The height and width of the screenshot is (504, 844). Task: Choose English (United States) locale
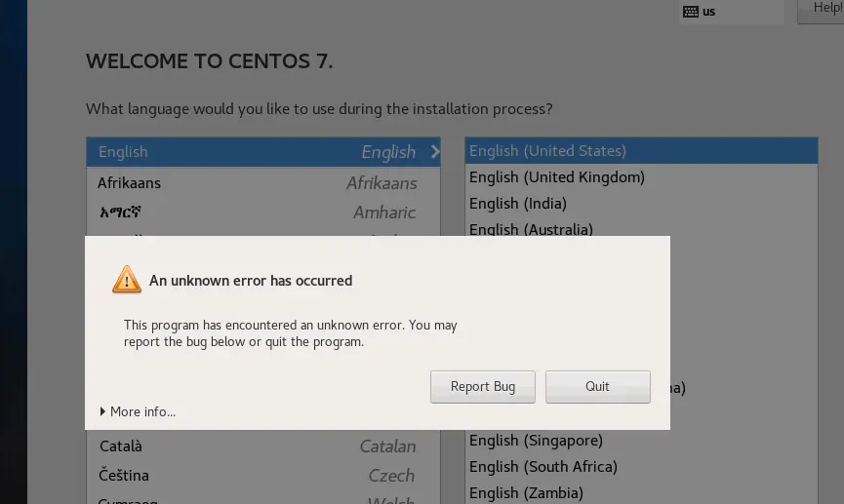click(641, 150)
